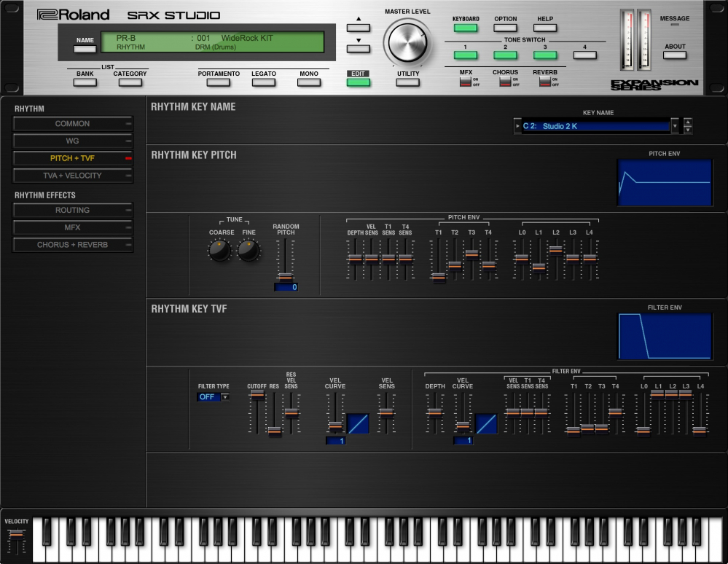Click the Pitch Env graph display
This screenshot has height=564, width=728.
665,182
